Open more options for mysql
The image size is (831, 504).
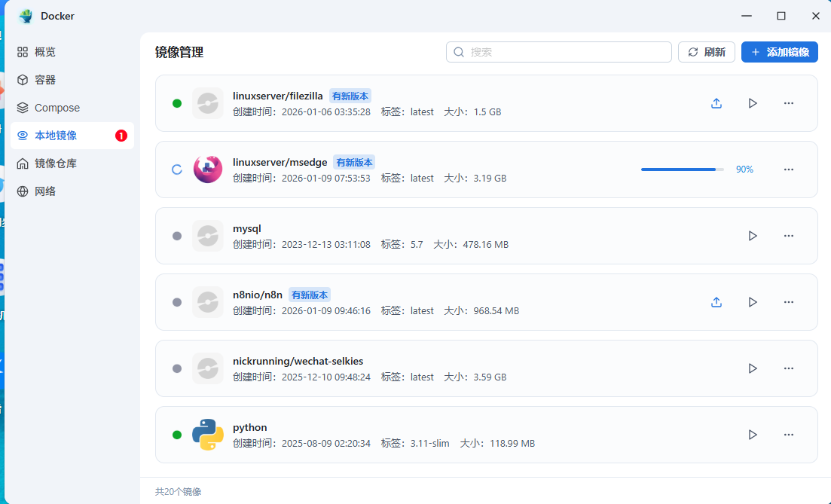[789, 236]
